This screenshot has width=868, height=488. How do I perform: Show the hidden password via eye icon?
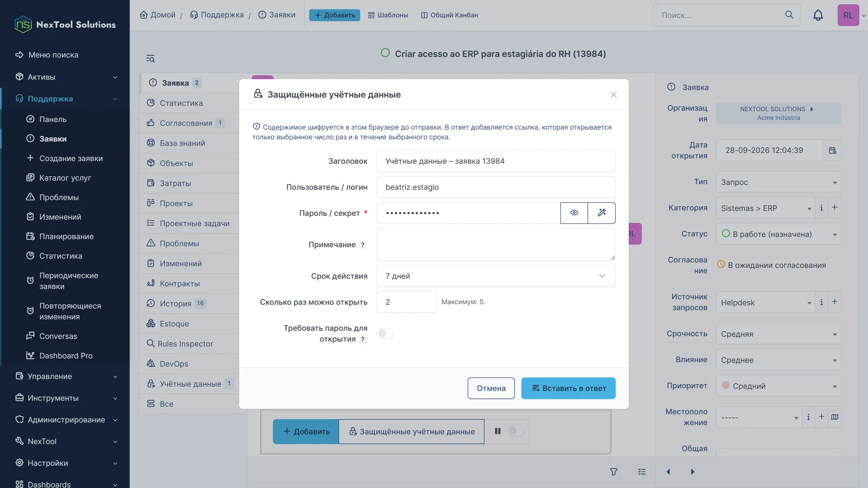coord(574,213)
